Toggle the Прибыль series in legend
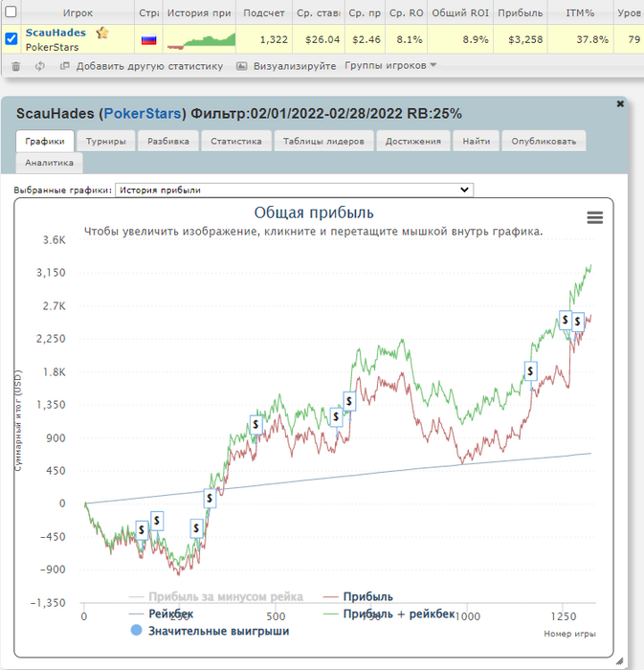The width and height of the screenshot is (644, 670). 358,596
